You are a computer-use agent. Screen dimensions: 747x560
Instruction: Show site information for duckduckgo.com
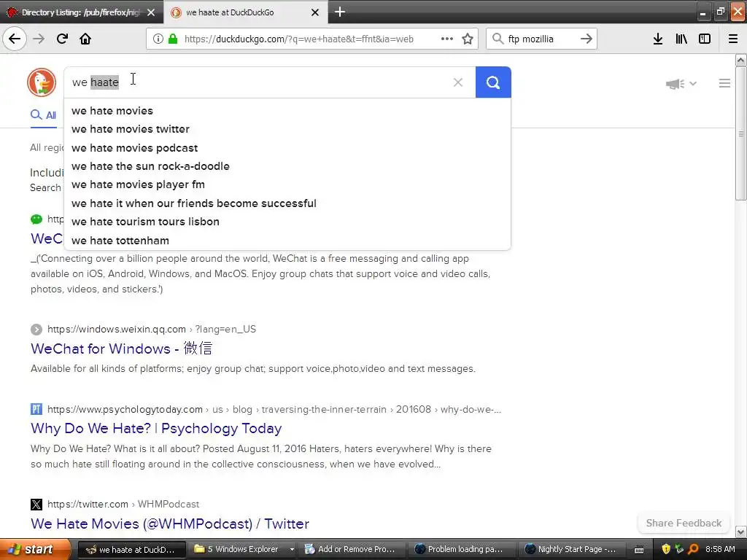click(x=158, y=39)
